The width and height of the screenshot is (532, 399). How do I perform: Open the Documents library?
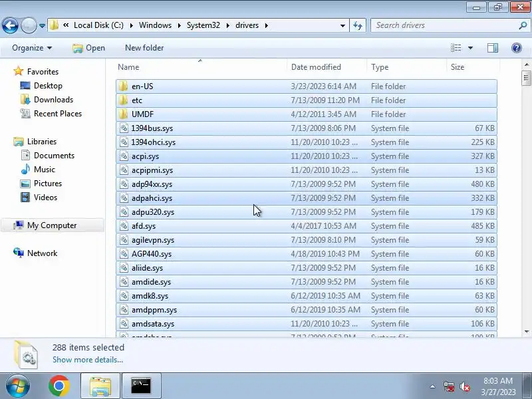coord(54,156)
